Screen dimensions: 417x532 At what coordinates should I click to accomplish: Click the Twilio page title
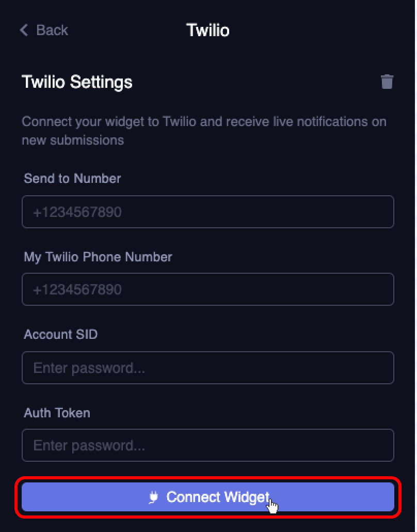click(208, 30)
